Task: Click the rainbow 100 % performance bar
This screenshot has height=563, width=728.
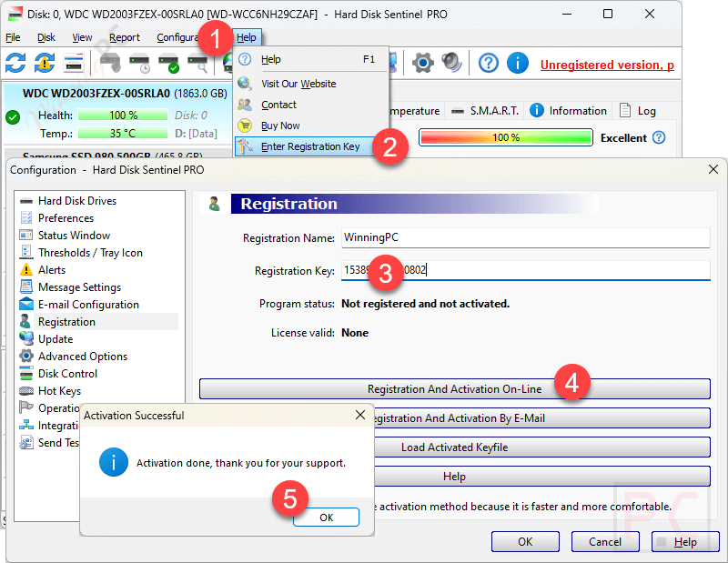Action: tap(506, 137)
